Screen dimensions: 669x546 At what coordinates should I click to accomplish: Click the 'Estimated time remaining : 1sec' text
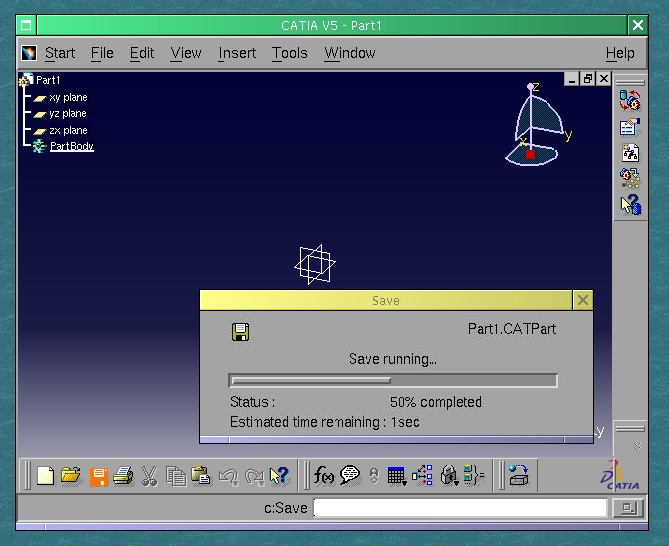click(325, 422)
